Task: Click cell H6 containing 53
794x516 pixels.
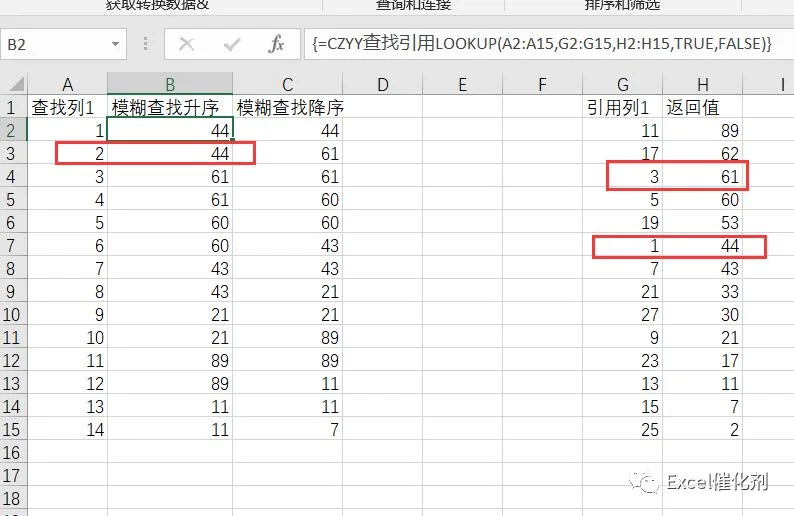Action: coord(702,222)
